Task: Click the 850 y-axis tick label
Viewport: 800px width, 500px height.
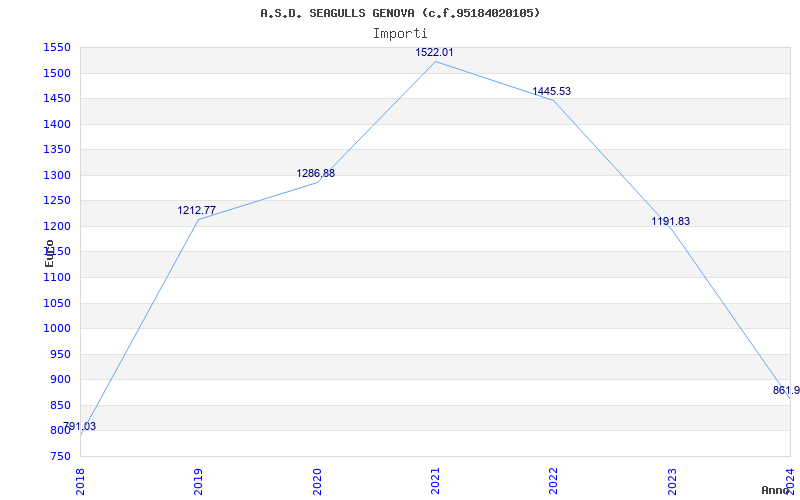Action: point(60,405)
